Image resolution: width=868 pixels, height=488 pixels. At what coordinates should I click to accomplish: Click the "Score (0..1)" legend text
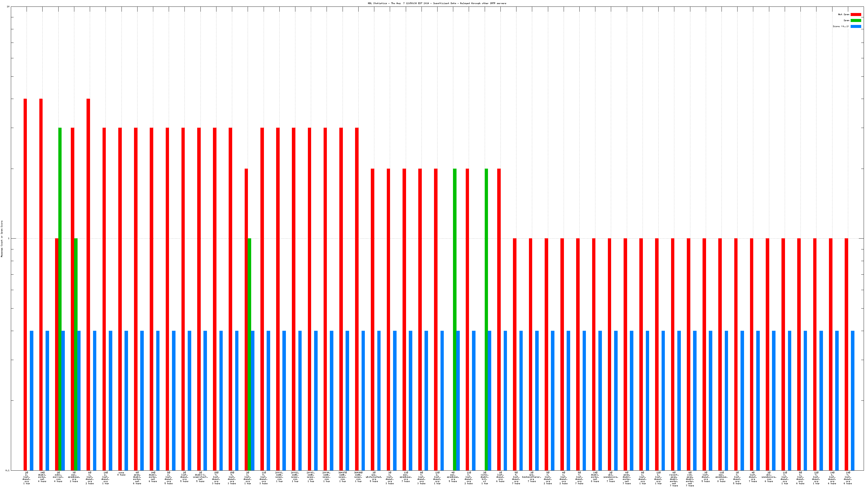point(841,26)
